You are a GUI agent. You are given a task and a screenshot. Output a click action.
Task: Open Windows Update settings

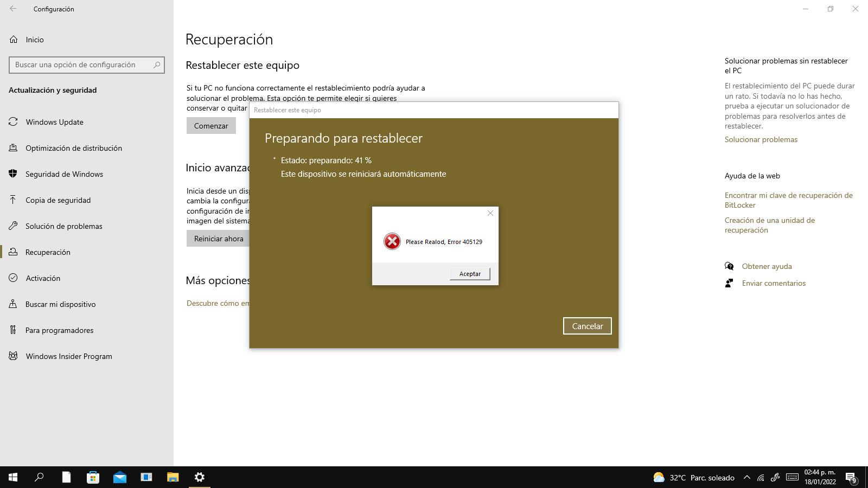54,122
